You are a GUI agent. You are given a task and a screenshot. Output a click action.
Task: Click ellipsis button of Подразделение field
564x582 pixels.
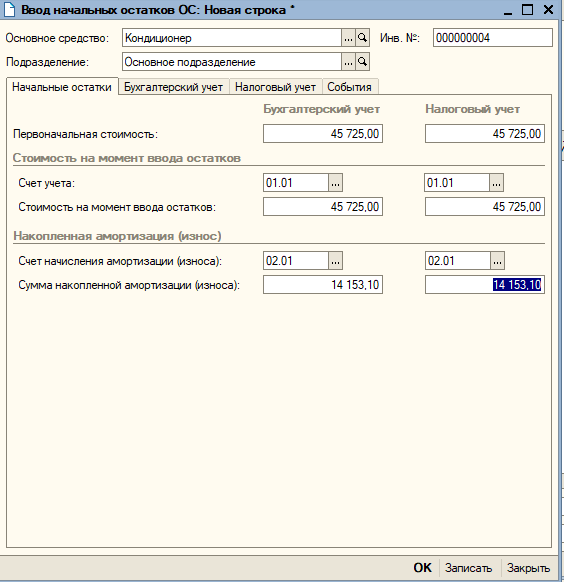click(348, 62)
